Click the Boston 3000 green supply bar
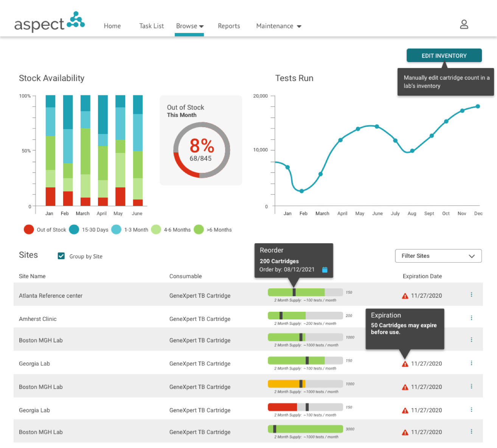This screenshot has width=497, height=448. click(305, 429)
